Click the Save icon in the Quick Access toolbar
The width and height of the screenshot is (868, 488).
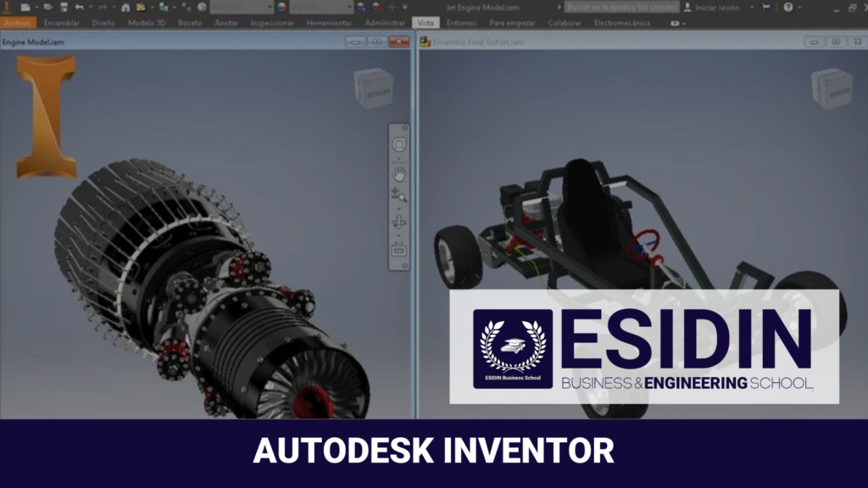pyautogui.click(x=64, y=7)
